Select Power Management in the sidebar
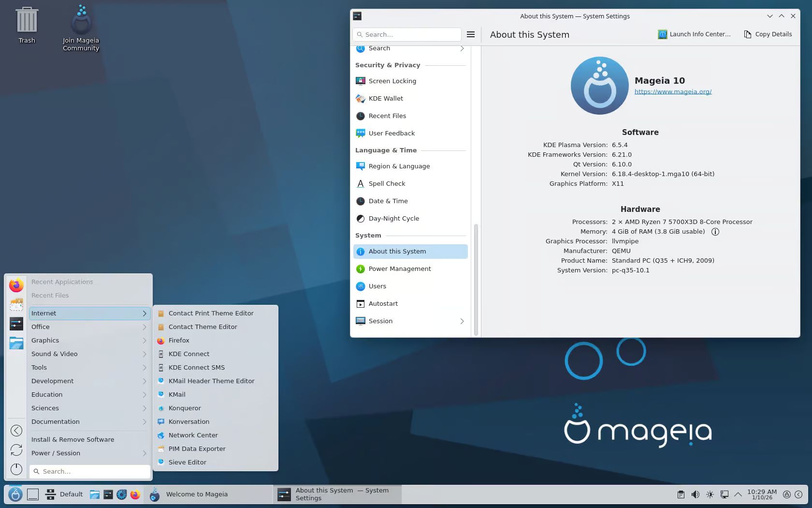The width and height of the screenshot is (812, 508). (399, 269)
